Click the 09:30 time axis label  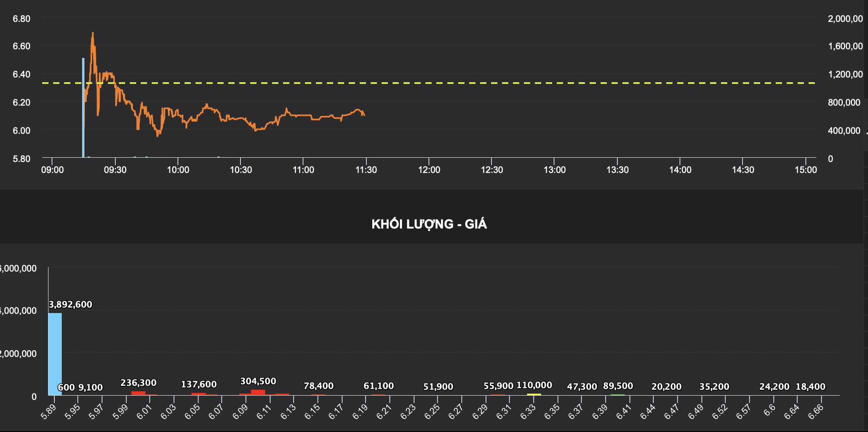click(115, 170)
